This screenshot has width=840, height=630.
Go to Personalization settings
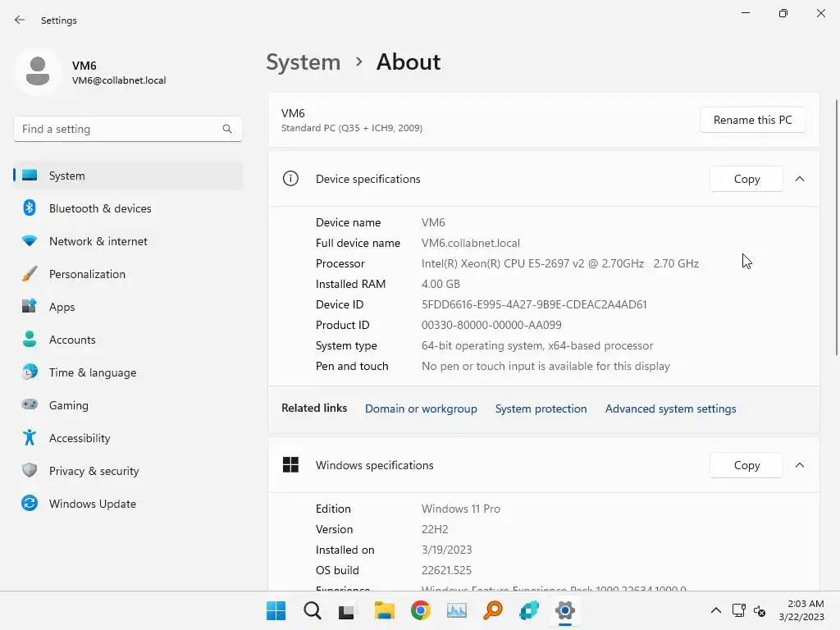pyautogui.click(x=128, y=274)
